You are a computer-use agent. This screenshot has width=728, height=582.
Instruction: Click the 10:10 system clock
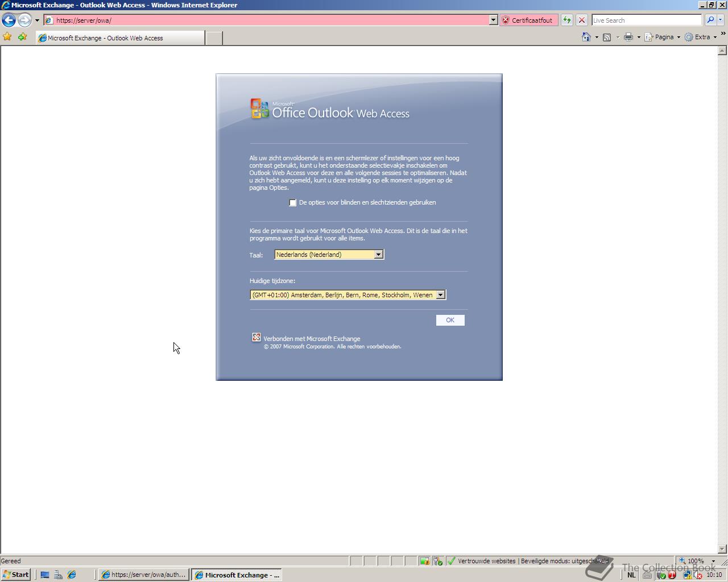[x=714, y=575]
